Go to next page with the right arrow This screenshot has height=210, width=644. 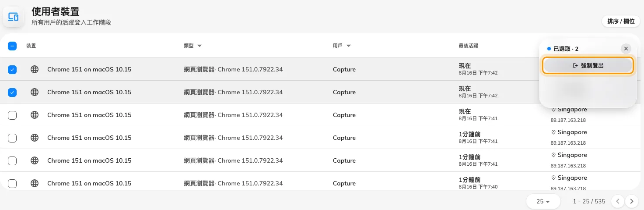click(631, 201)
